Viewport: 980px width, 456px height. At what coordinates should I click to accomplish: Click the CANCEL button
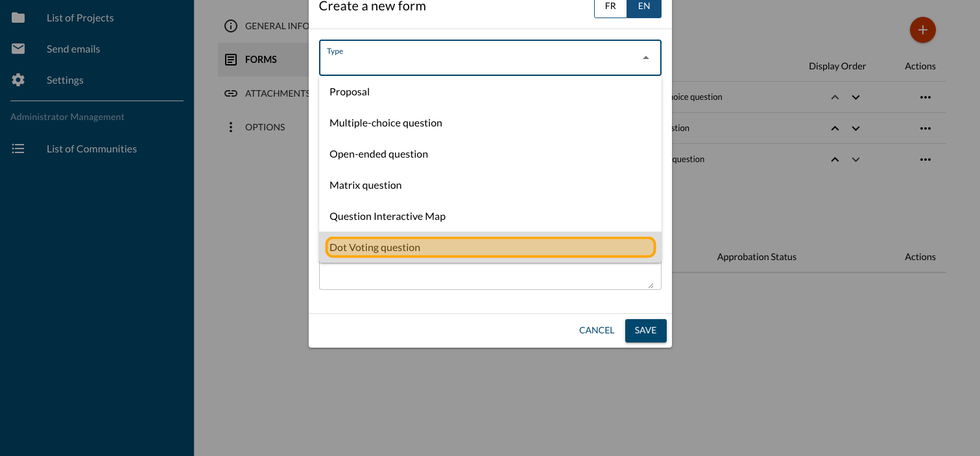596,330
